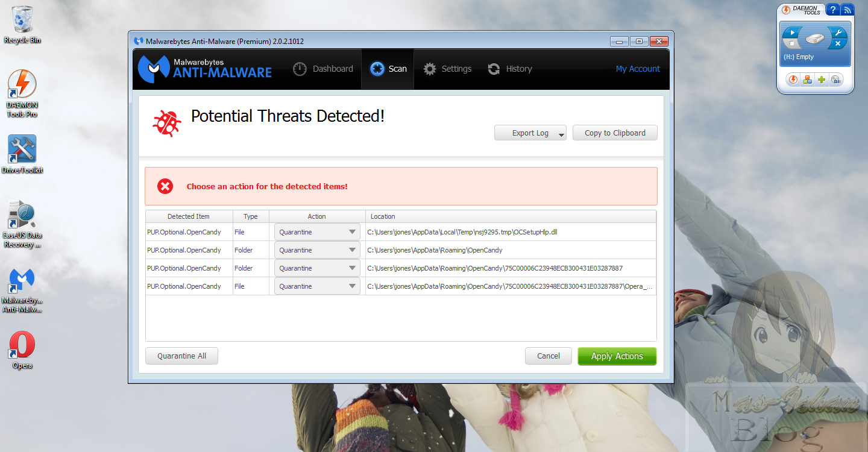
Task: Click the lightning bolt icon in gadget bottom bar
Action: tap(793, 80)
